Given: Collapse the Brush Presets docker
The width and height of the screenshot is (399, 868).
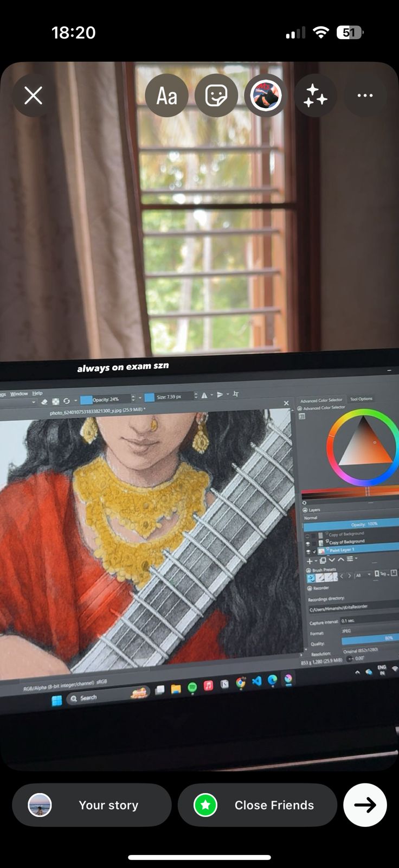Looking at the screenshot, I should coord(308,571).
